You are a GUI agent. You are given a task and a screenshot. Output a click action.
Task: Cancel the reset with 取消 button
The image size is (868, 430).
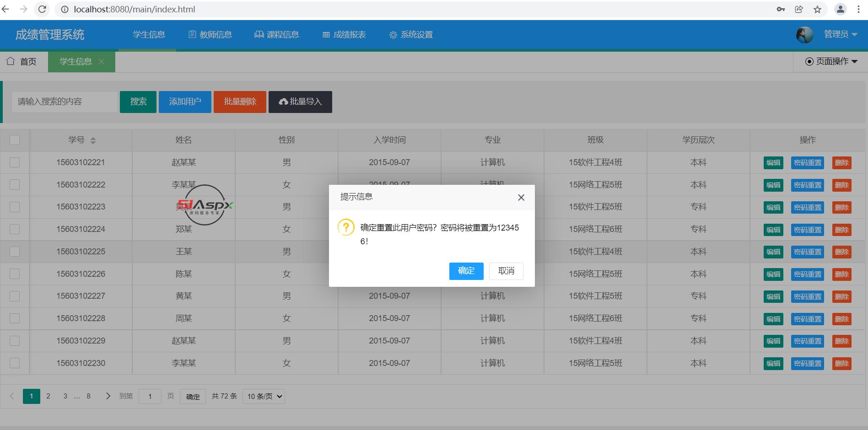tap(506, 271)
